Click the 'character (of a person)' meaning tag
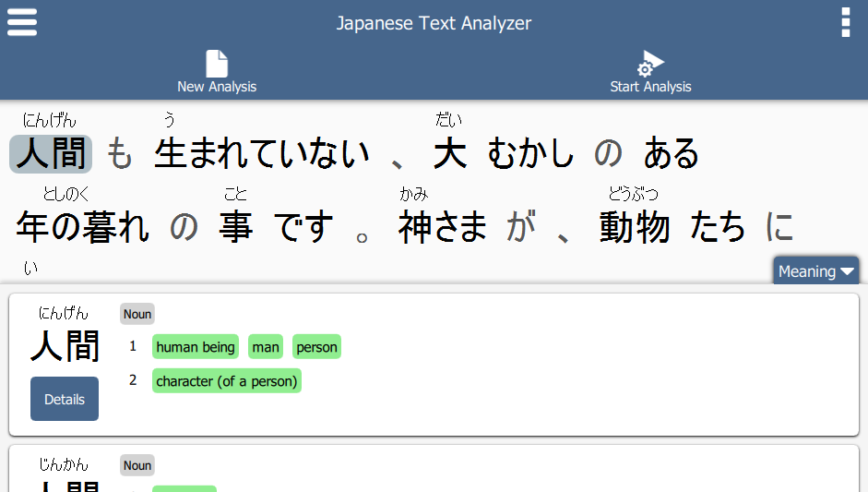This screenshot has width=868, height=492. coord(226,381)
